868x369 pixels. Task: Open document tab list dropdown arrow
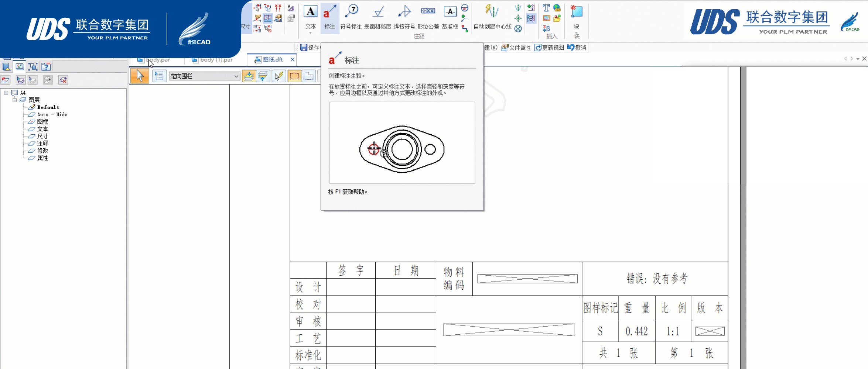point(858,59)
